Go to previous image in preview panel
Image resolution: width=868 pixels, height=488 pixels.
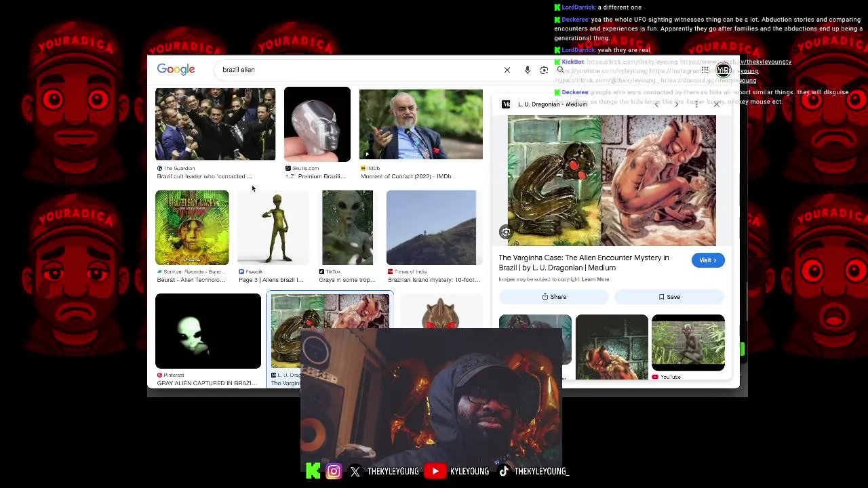656,104
